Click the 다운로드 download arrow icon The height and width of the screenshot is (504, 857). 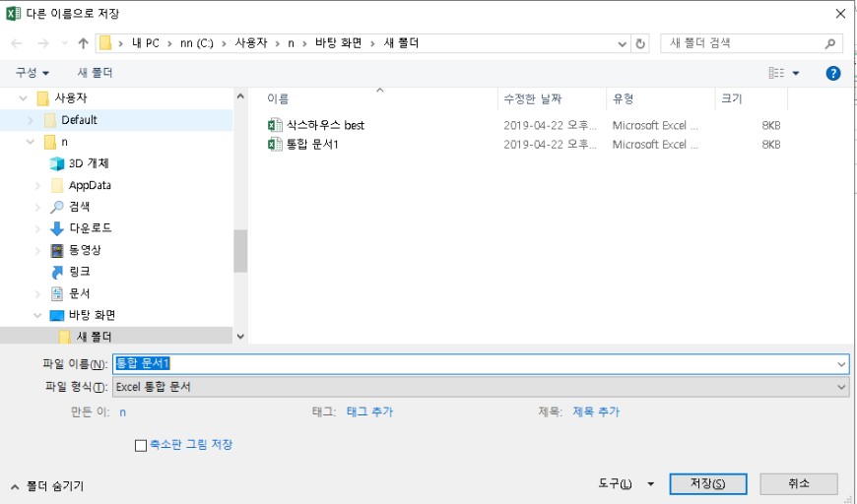(57, 228)
